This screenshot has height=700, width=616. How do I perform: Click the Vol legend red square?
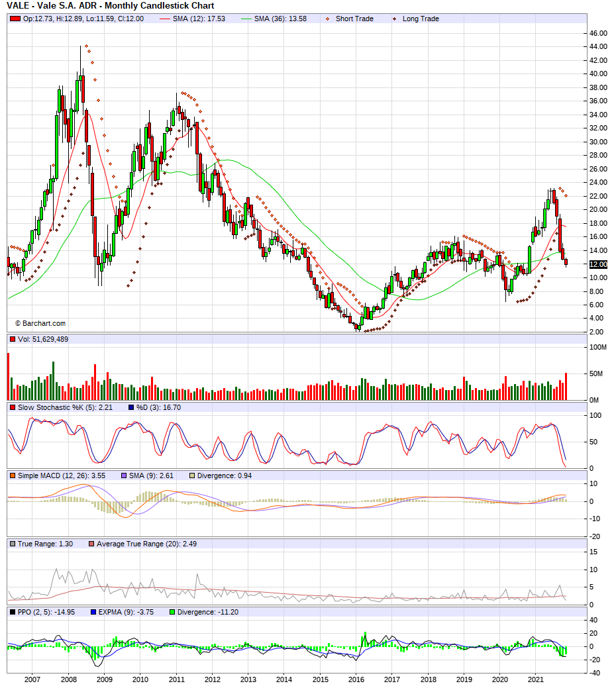[13, 339]
